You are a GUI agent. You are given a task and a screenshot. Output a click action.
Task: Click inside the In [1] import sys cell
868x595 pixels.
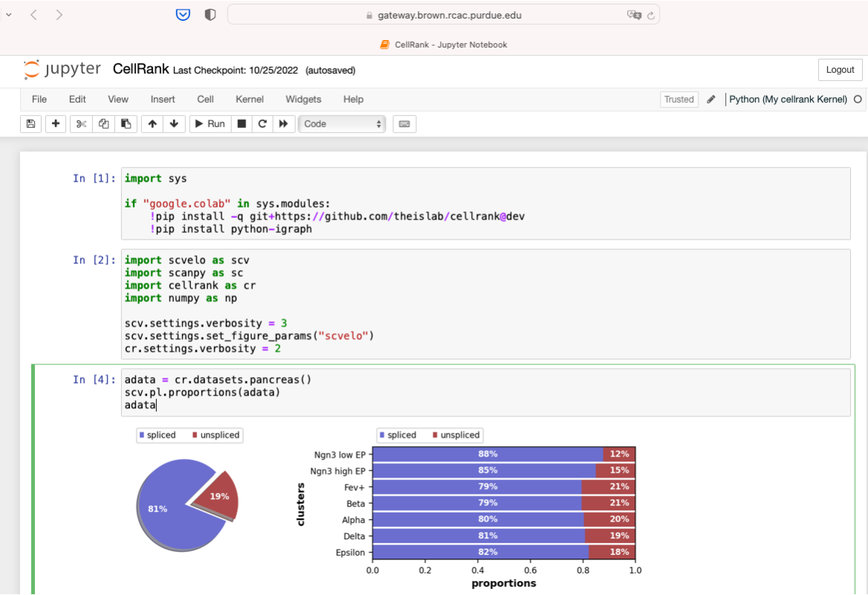coord(485,204)
